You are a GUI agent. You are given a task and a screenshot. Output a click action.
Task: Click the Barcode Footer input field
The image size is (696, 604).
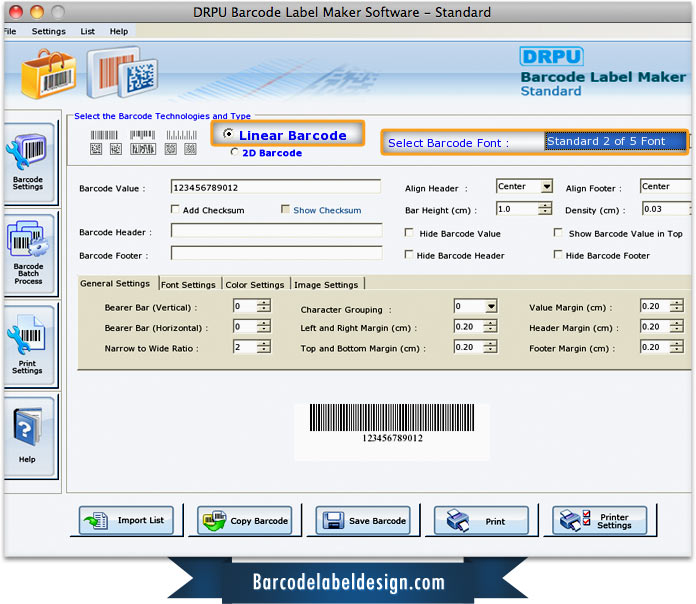[277, 253]
